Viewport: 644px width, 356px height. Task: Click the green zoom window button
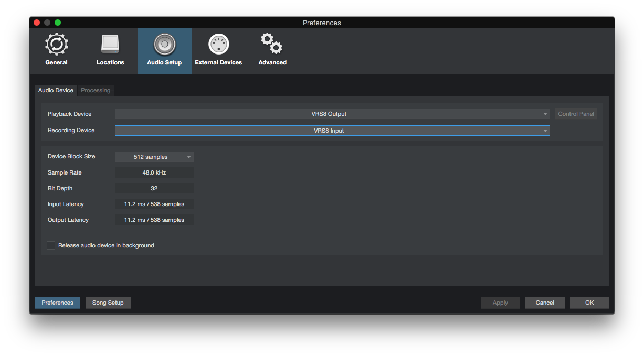pos(58,23)
